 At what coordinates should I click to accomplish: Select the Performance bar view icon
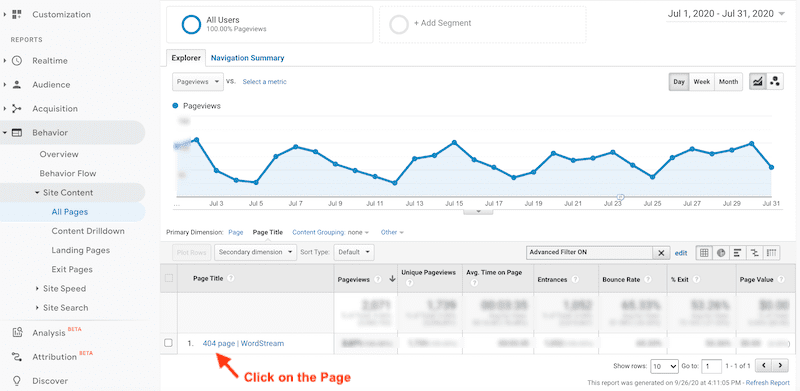(x=738, y=252)
